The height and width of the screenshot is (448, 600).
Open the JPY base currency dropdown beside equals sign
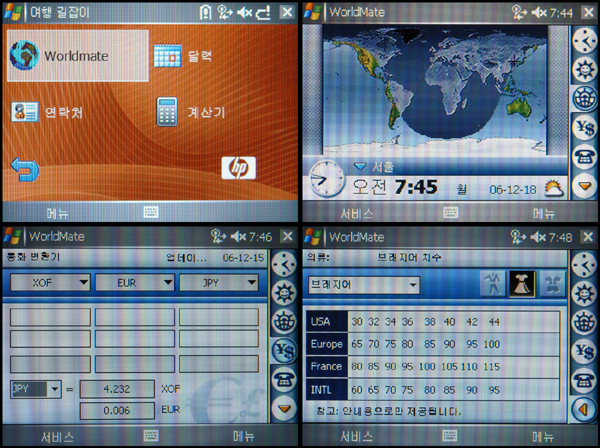point(36,389)
